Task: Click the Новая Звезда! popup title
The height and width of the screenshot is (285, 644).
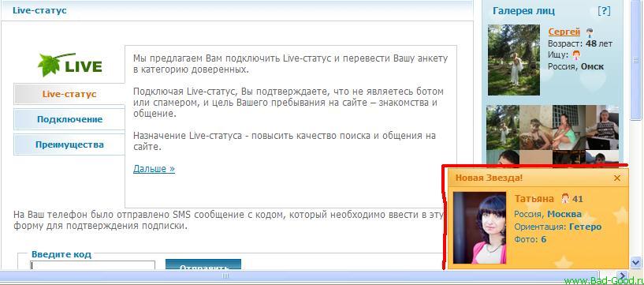Action: (x=490, y=178)
